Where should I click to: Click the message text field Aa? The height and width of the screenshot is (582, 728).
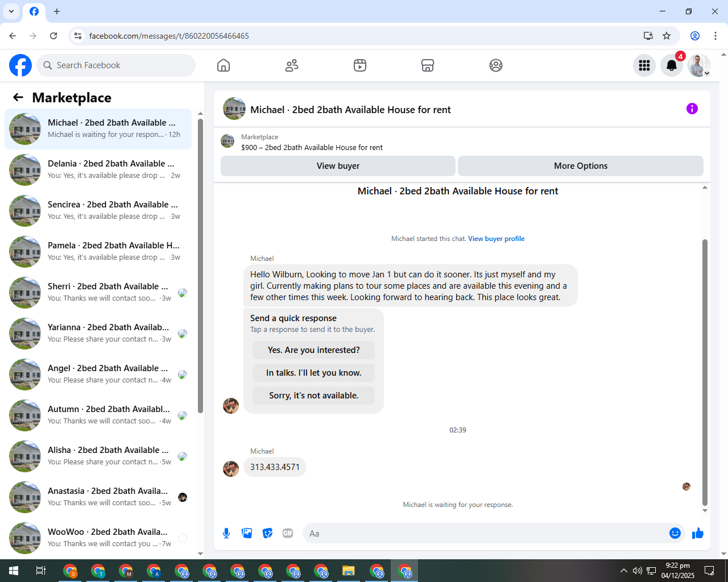(x=486, y=533)
